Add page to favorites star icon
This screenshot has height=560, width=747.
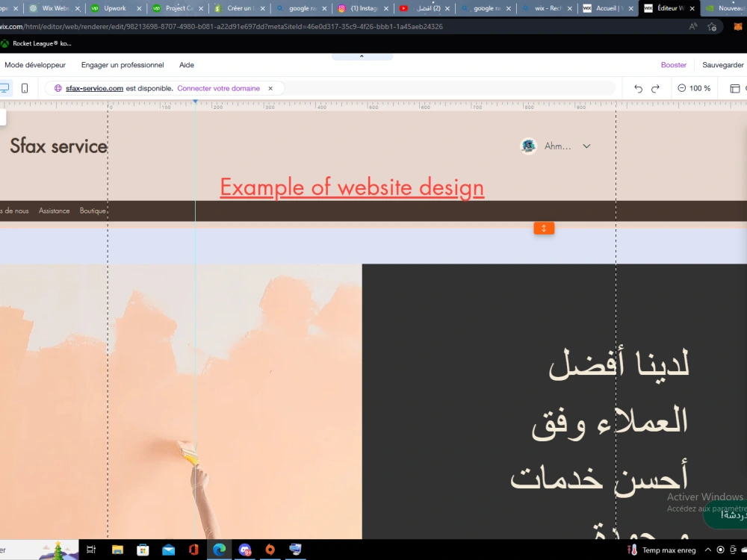point(712,27)
